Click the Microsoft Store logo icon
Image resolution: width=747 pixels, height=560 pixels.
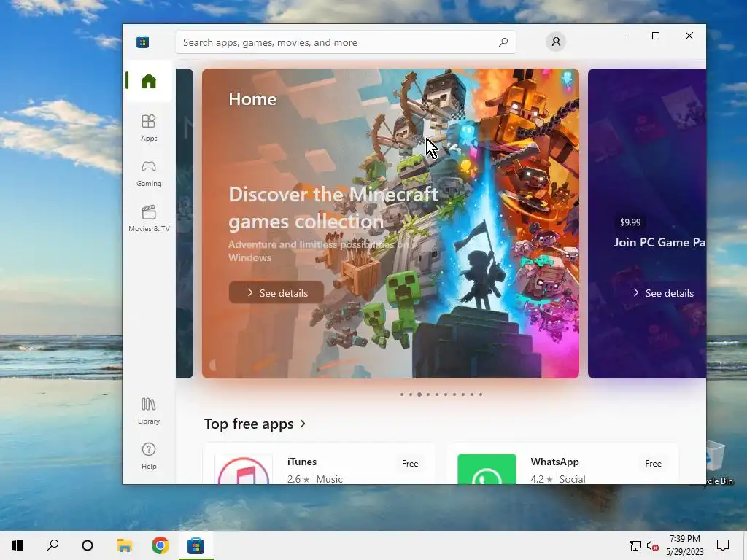coord(142,42)
